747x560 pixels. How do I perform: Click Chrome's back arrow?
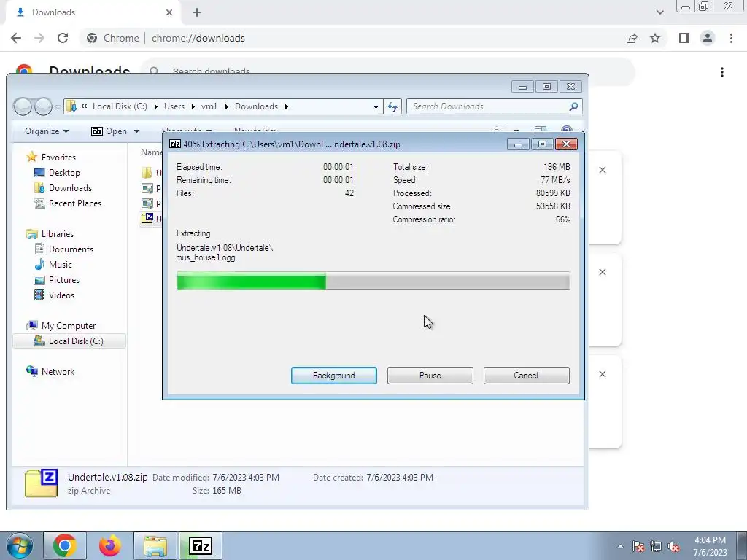pos(16,38)
